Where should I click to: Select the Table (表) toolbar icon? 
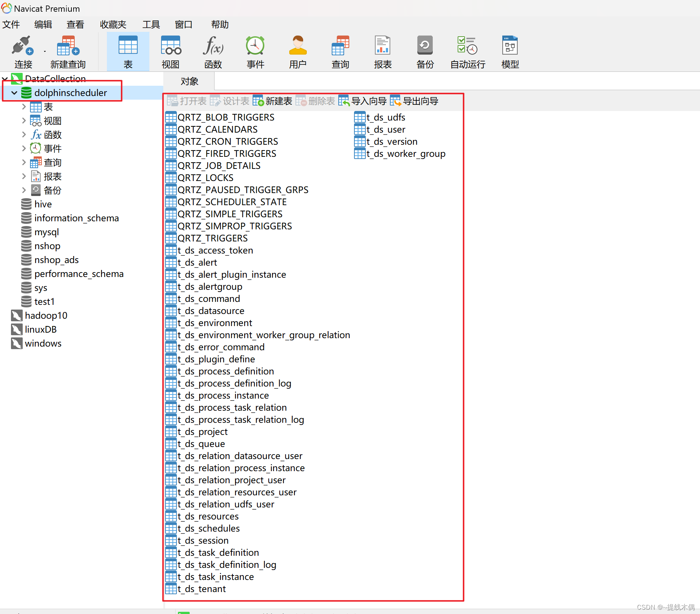point(128,52)
